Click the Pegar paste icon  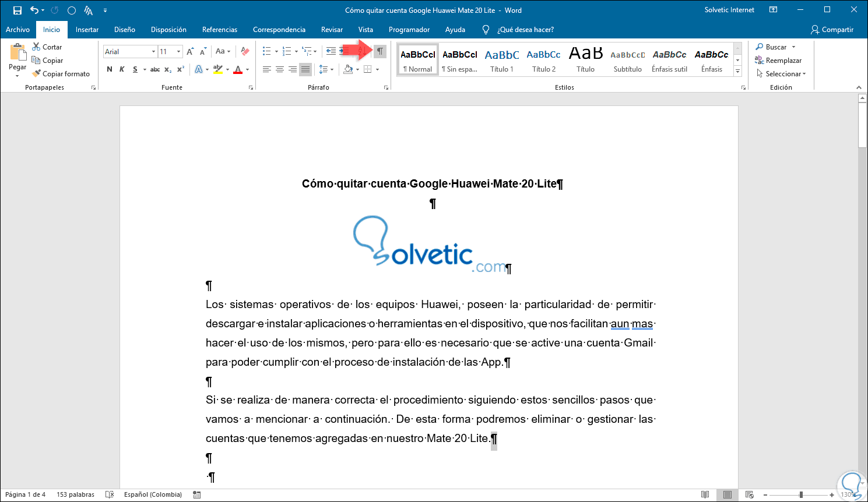(17, 53)
